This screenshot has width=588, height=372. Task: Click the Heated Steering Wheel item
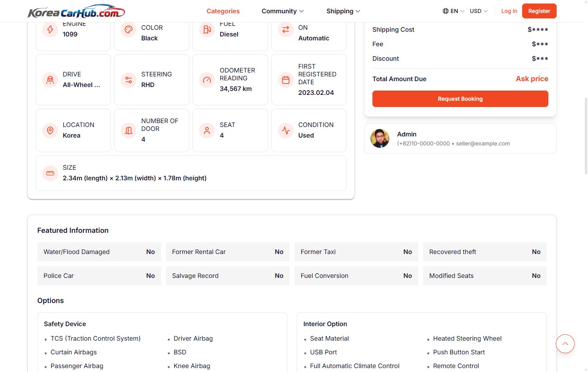pos(467,339)
